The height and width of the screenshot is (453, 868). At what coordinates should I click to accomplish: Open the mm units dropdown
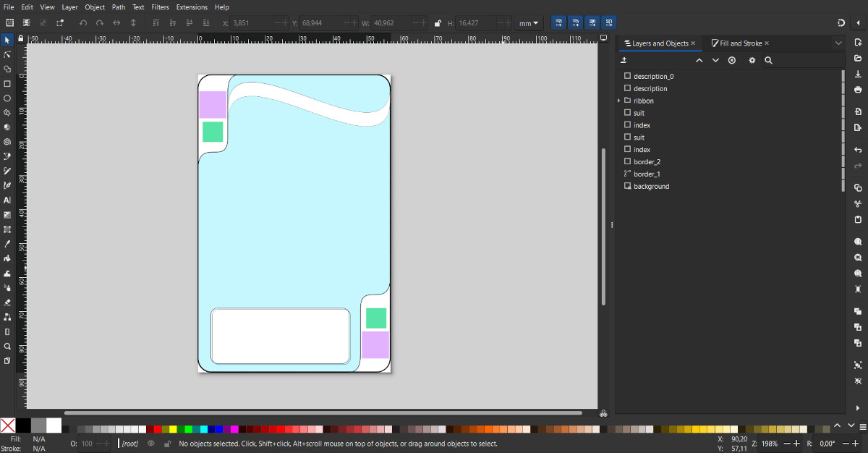point(529,23)
